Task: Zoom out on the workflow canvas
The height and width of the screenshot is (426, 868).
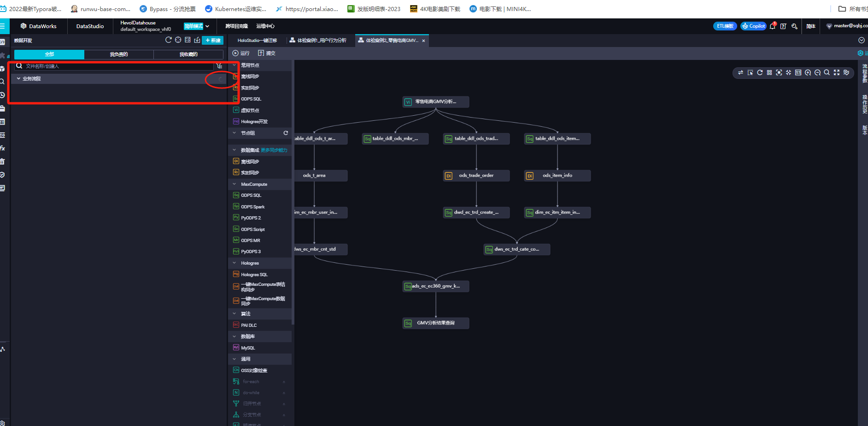Action: [x=817, y=72]
